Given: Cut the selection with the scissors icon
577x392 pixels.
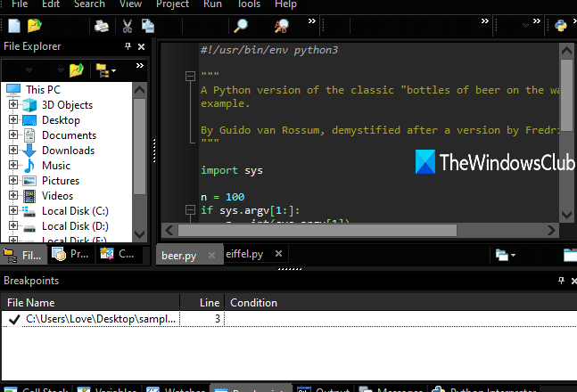Looking at the screenshot, I should [x=128, y=26].
